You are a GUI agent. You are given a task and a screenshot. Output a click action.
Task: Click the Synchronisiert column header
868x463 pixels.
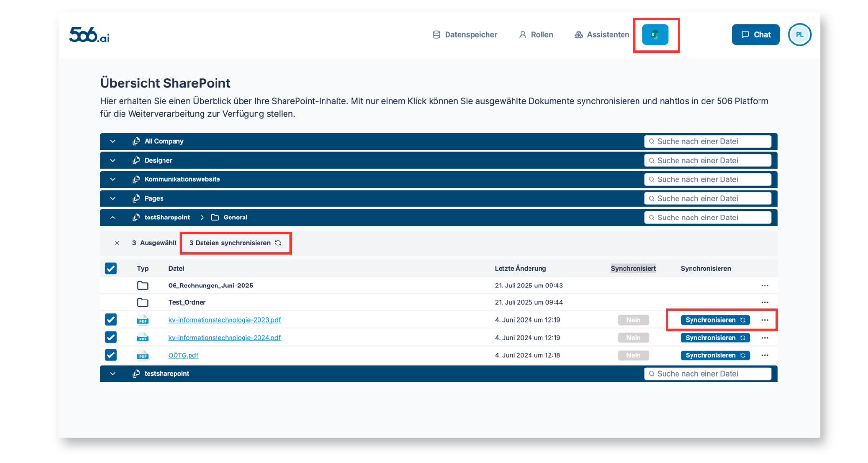(633, 268)
